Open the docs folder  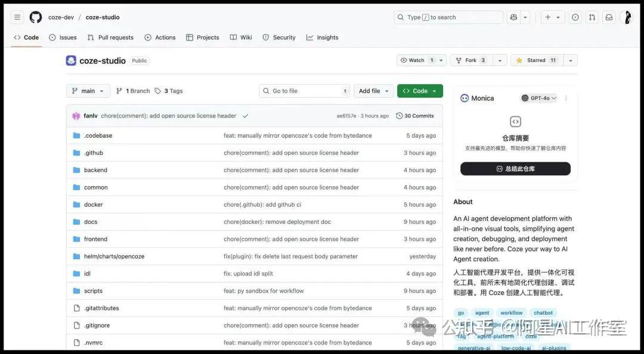[x=91, y=222]
